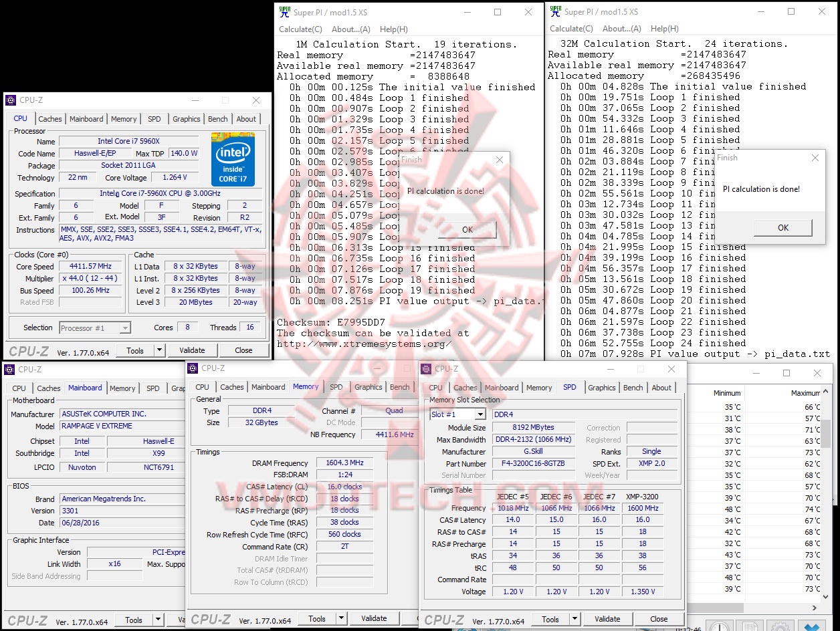Open the Processor #1 selection dropdown
Image resolution: width=840 pixels, height=631 pixels.
pyautogui.click(x=124, y=328)
